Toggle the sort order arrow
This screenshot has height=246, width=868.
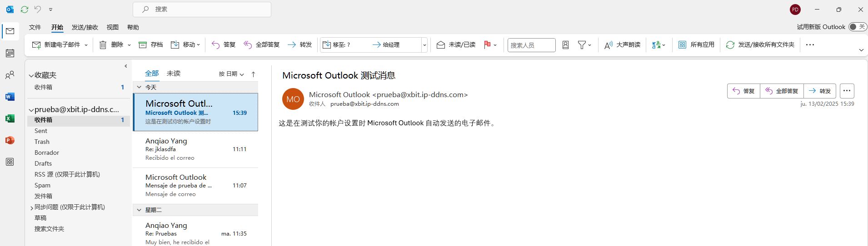[x=253, y=74]
